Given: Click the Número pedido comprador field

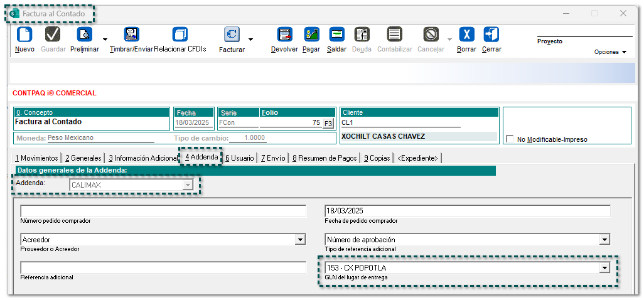Looking at the screenshot, I should coord(163,211).
